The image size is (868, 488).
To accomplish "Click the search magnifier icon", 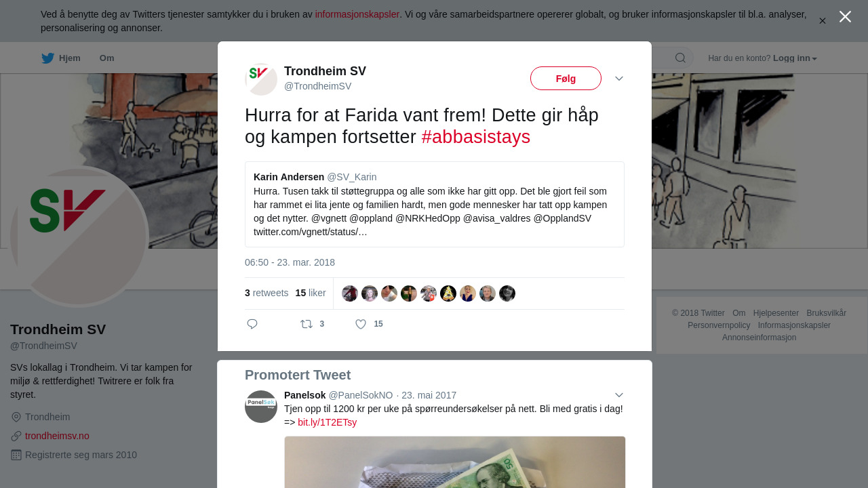I will (x=680, y=58).
